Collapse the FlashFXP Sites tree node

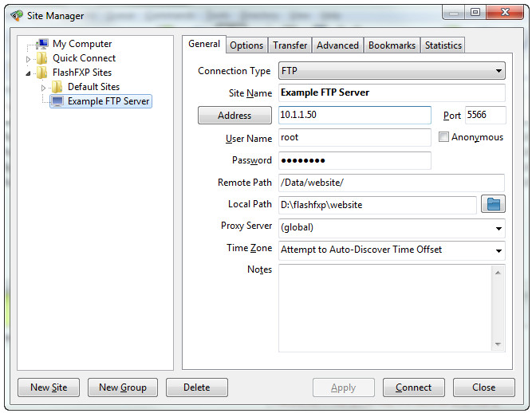coord(28,73)
